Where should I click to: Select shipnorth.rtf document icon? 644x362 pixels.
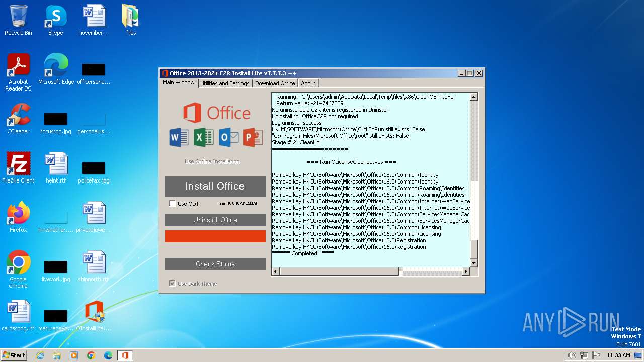pyautogui.click(x=94, y=266)
